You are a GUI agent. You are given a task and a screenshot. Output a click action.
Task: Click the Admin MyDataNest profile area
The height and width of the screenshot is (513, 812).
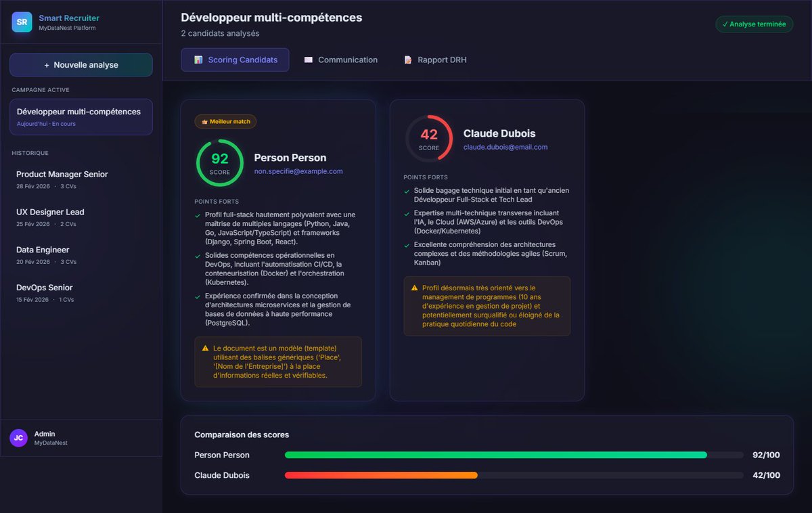pos(81,438)
